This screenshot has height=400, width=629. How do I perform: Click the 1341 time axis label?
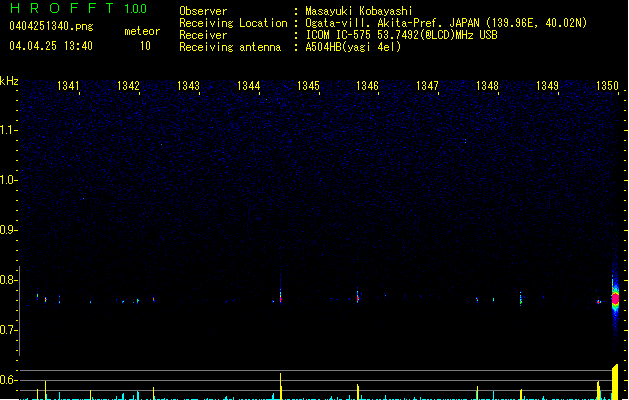pyautogui.click(x=68, y=86)
